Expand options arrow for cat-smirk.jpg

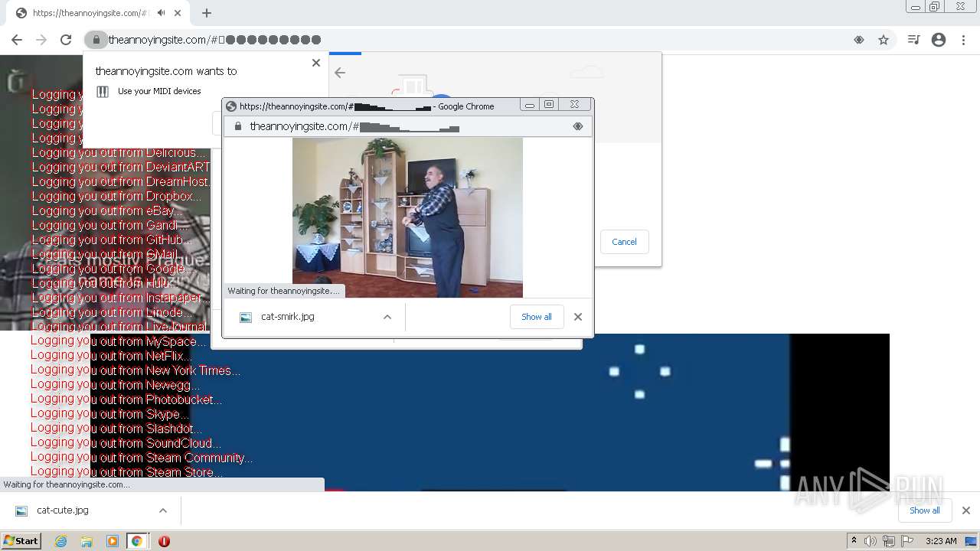point(387,317)
